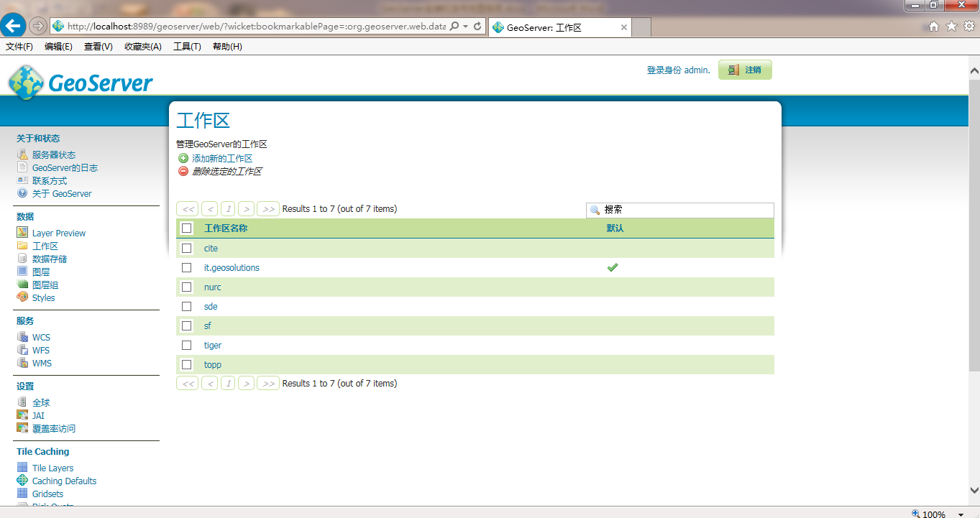Sort by 工作区名称 column header
The width and height of the screenshot is (980, 518).
point(226,228)
